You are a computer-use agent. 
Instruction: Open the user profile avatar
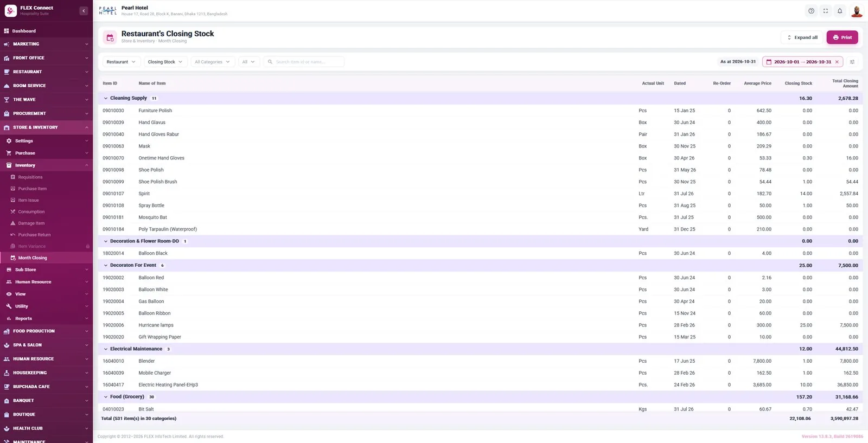(857, 11)
